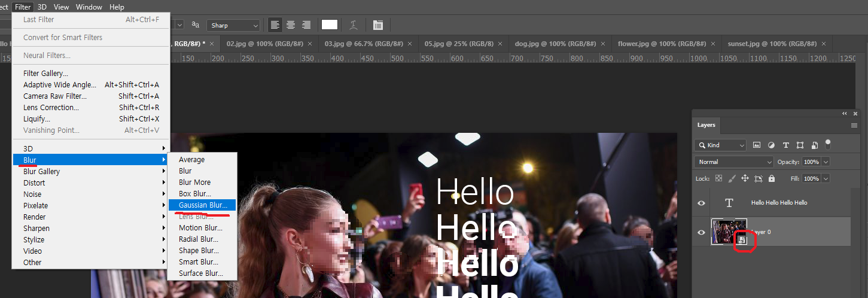Open the Layers panel menu icon

(x=854, y=125)
